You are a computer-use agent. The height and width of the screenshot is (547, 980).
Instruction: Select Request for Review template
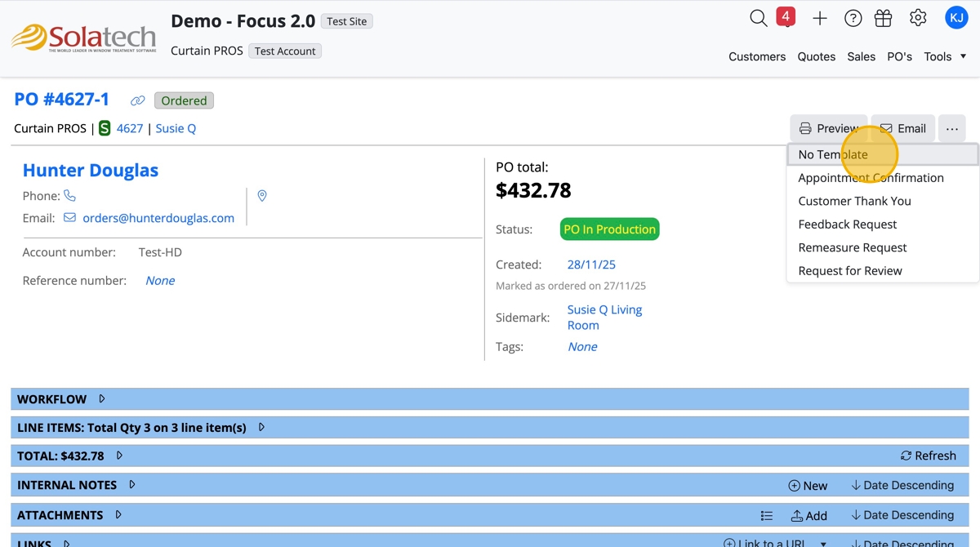849,271
